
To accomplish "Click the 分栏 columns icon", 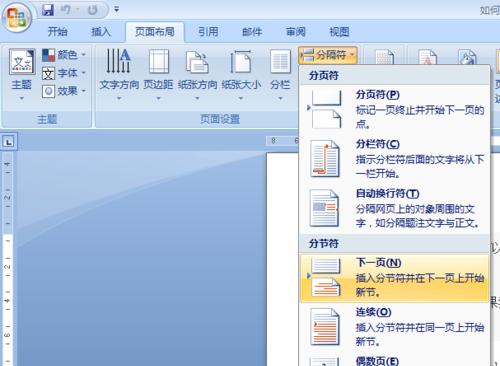I will [280, 61].
